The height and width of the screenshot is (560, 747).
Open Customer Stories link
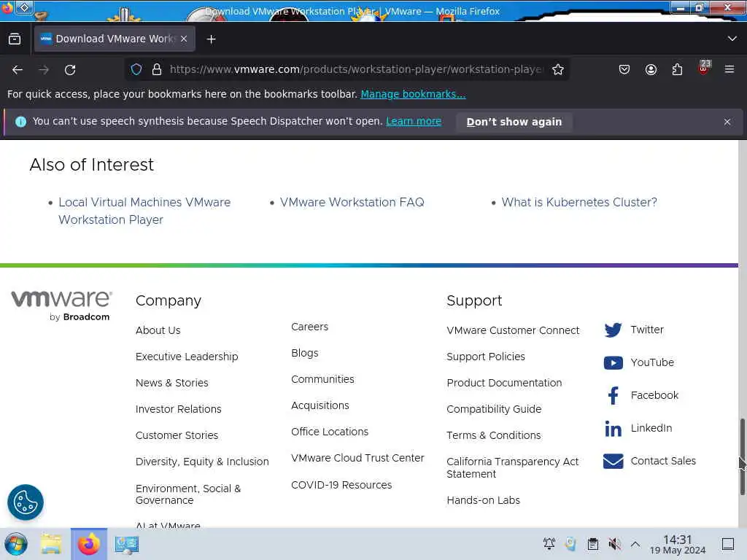point(177,435)
